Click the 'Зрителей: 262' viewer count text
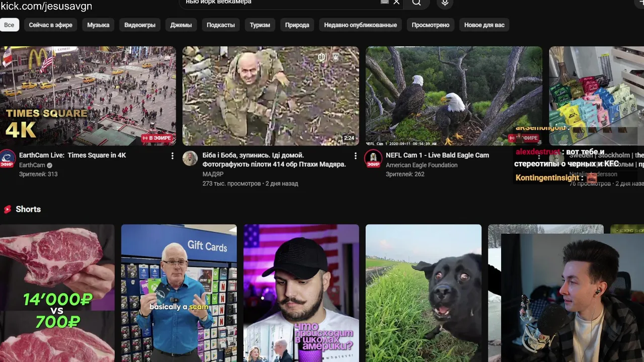 tap(405, 174)
